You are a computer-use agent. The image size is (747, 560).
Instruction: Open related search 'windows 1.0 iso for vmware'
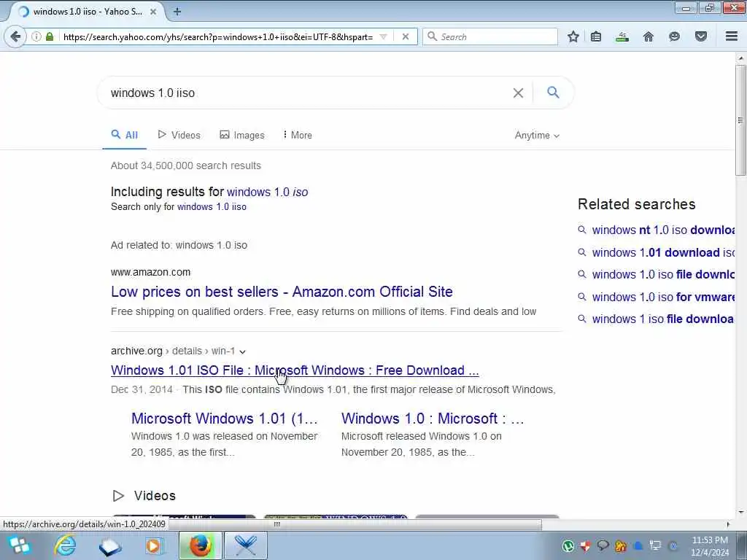pyautogui.click(x=662, y=297)
